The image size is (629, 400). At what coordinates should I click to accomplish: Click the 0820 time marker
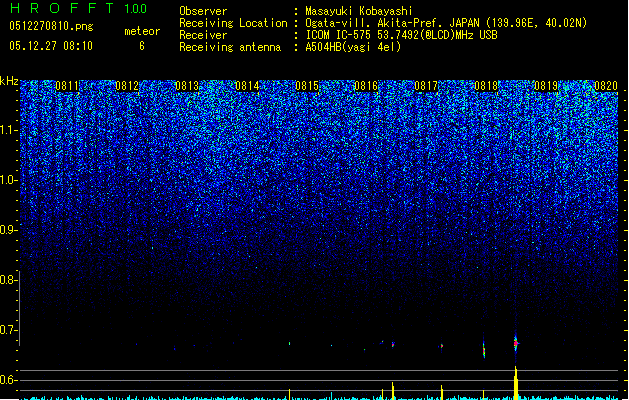[606, 86]
